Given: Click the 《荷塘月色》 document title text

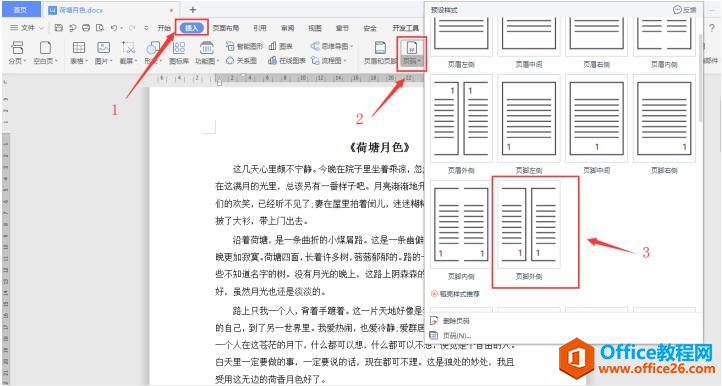Looking at the screenshot, I should tap(379, 147).
